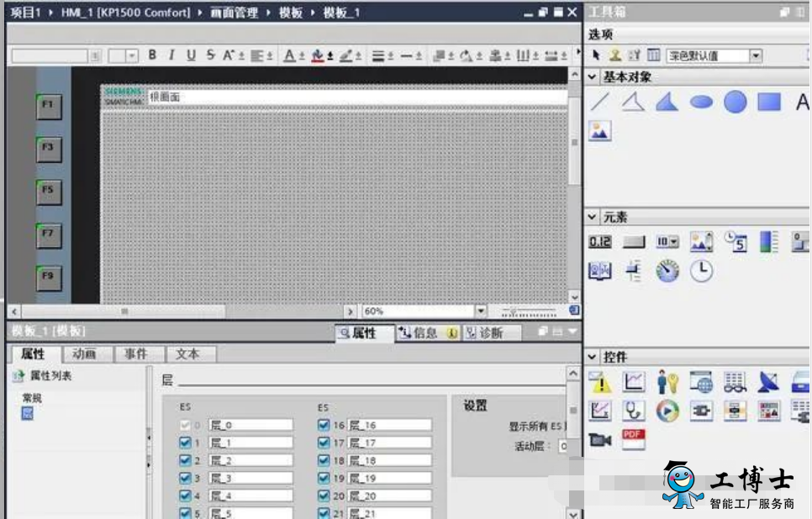Toggle the ES checkbox for 层_1
Image resolution: width=812 pixels, height=519 pixels.
(185, 443)
